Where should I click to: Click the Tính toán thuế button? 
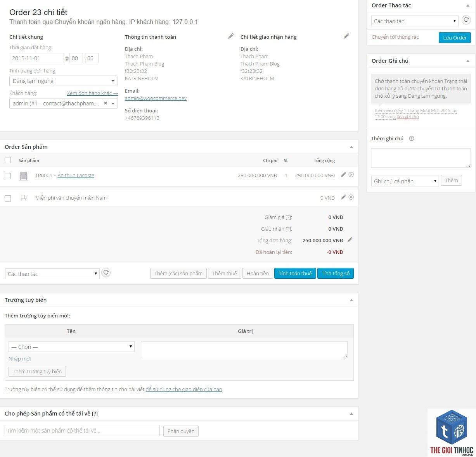tap(295, 273)
